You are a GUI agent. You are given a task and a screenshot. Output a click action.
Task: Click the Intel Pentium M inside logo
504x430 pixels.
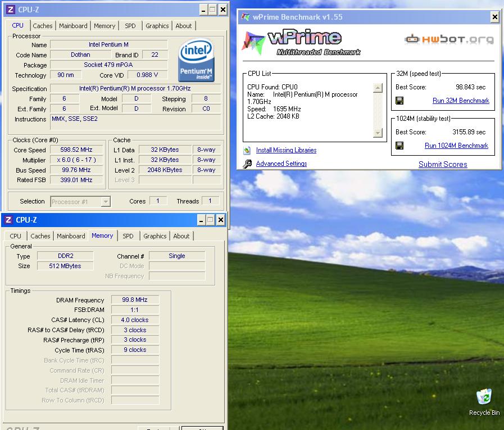[x=197, y=60]
